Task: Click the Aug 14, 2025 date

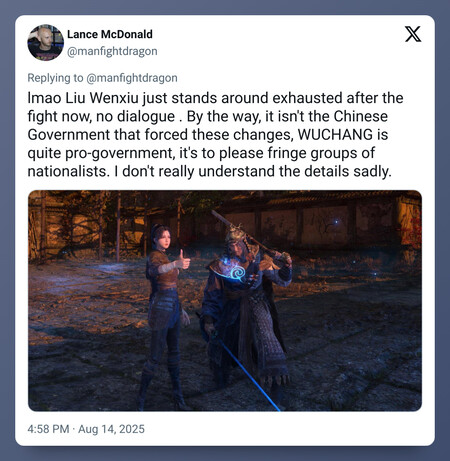Action: click(x=111, y=429)
